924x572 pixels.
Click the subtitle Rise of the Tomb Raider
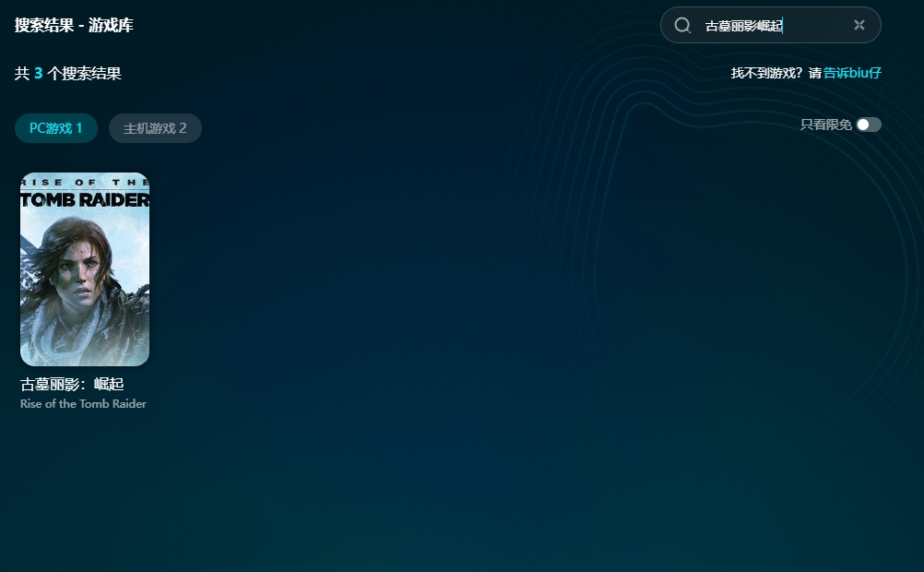83,404
